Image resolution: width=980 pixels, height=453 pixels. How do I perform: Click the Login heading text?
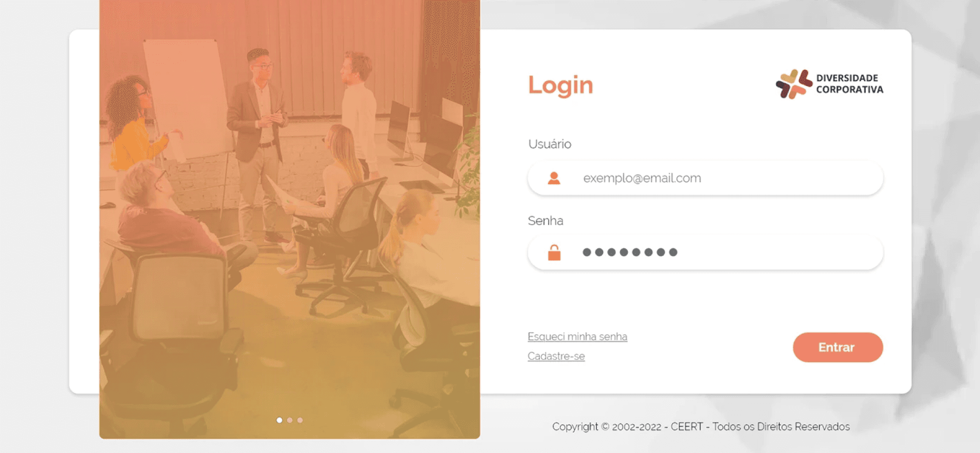560,86
